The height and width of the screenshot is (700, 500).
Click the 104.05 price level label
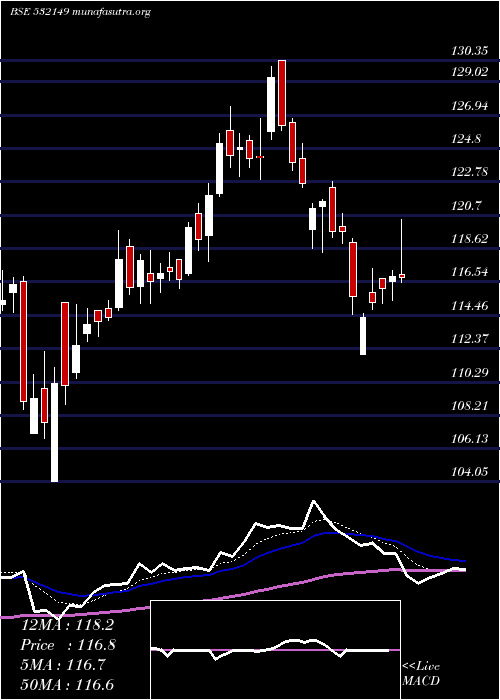click(469, 472)
